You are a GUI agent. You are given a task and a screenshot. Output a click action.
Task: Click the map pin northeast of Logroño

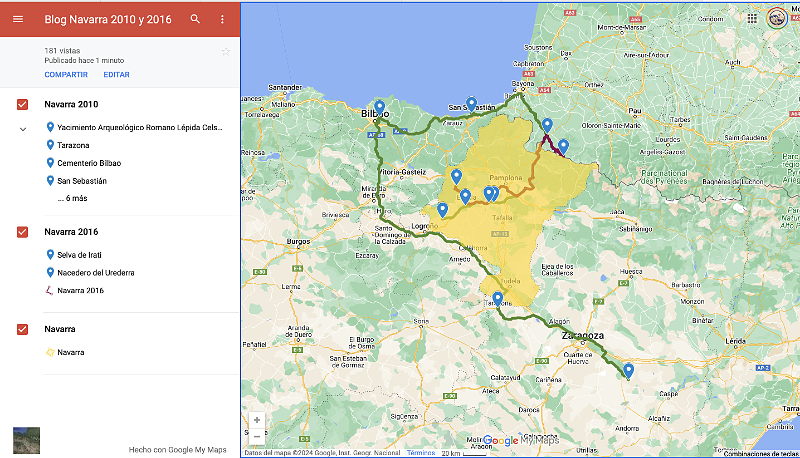point(442,210)
